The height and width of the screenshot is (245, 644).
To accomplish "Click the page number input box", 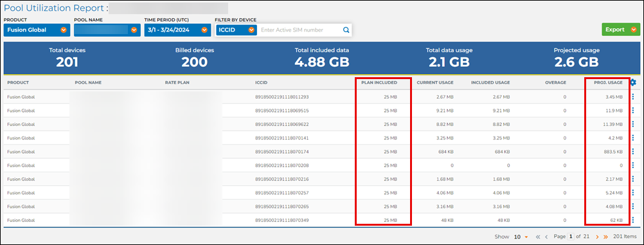I will pos(571,237).
